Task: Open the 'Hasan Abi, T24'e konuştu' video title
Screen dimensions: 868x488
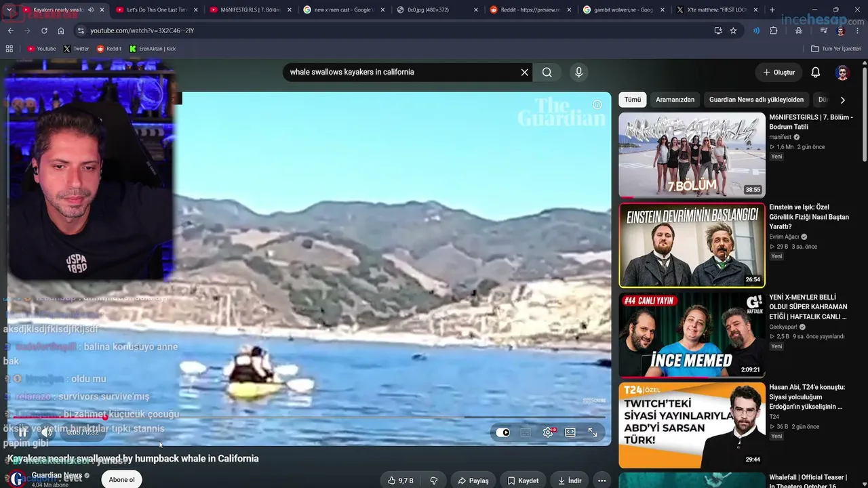Action: [807, 397]
